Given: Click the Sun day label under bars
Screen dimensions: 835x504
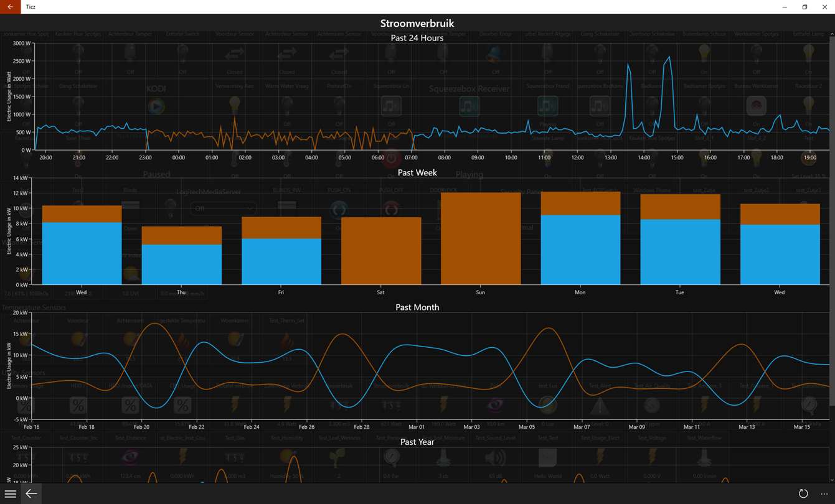Looking at the screenshot, I should (481, 292).
